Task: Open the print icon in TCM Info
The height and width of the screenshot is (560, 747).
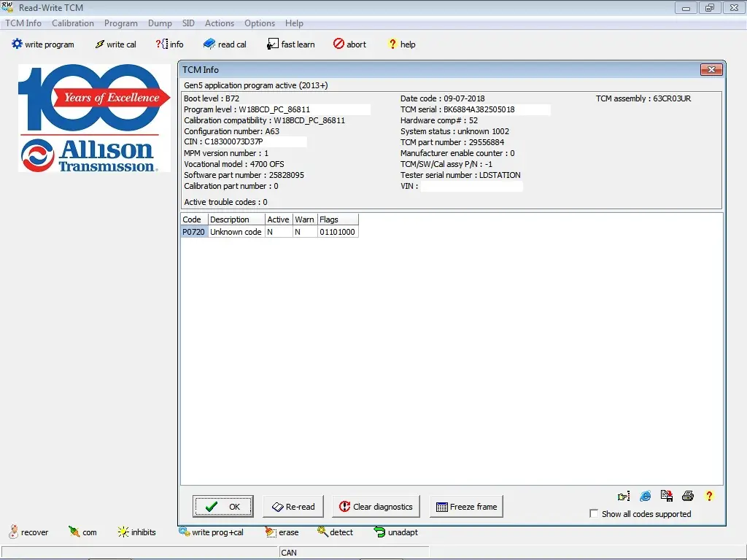Action: [x=687, y=496]
